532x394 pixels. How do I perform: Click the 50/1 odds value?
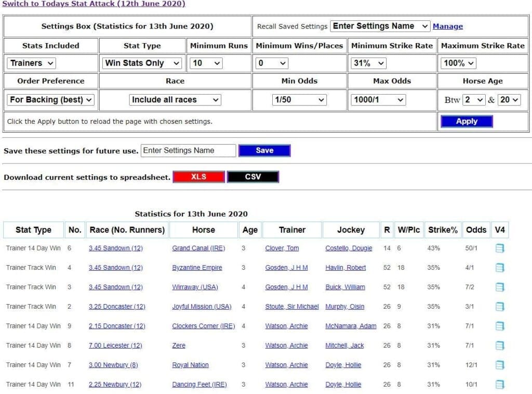[471, 248]
